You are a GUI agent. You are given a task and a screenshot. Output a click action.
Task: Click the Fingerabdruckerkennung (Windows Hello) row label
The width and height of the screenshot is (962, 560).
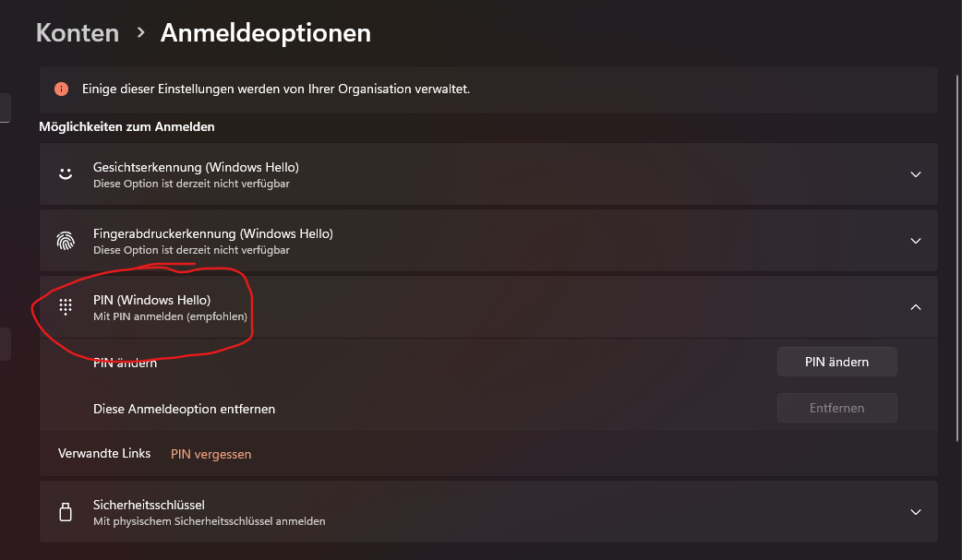[212, 233]
